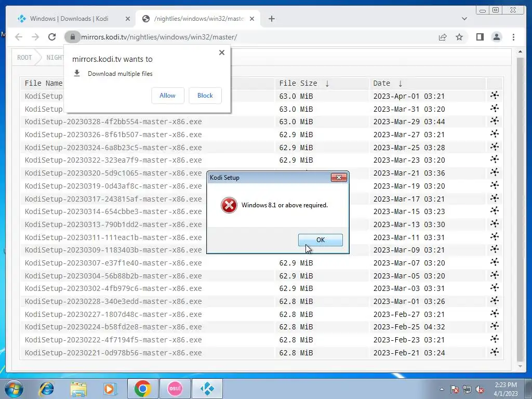
Task: Click mirror icon for 2023-Feb-21 row
Action: click(x=495, y=352)
